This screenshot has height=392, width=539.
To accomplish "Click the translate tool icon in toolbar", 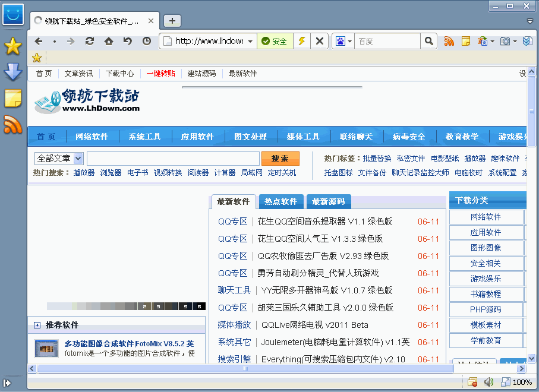I will (x=483, y=41).
